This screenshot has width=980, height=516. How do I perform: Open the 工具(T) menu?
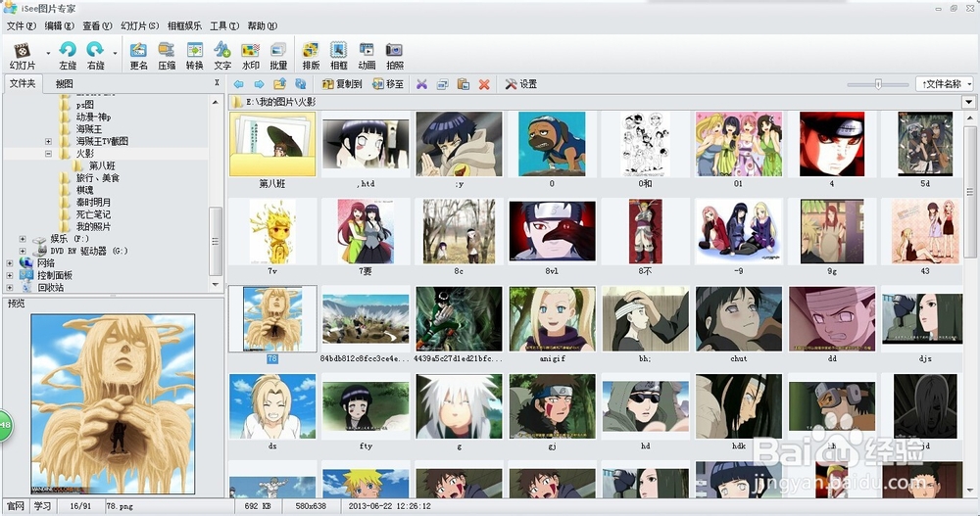click(224, 25)
